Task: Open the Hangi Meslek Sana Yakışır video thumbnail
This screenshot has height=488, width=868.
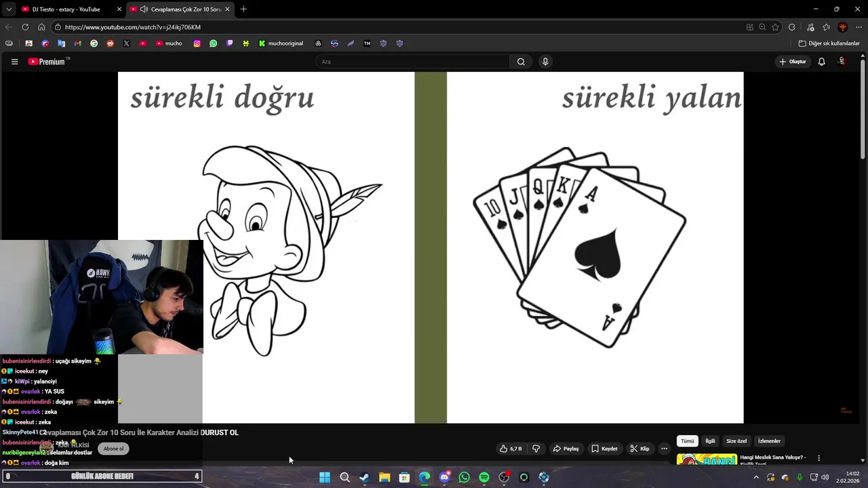Action: click(707, 460)
